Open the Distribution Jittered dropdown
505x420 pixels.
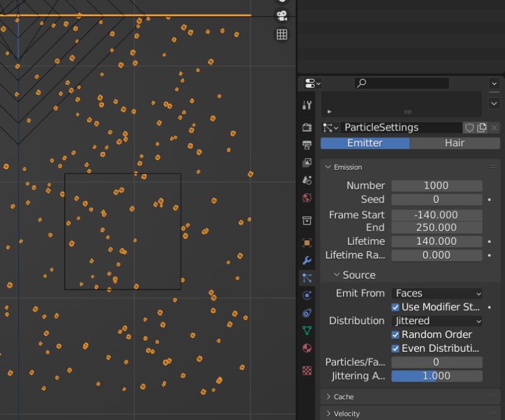point(437,321)
